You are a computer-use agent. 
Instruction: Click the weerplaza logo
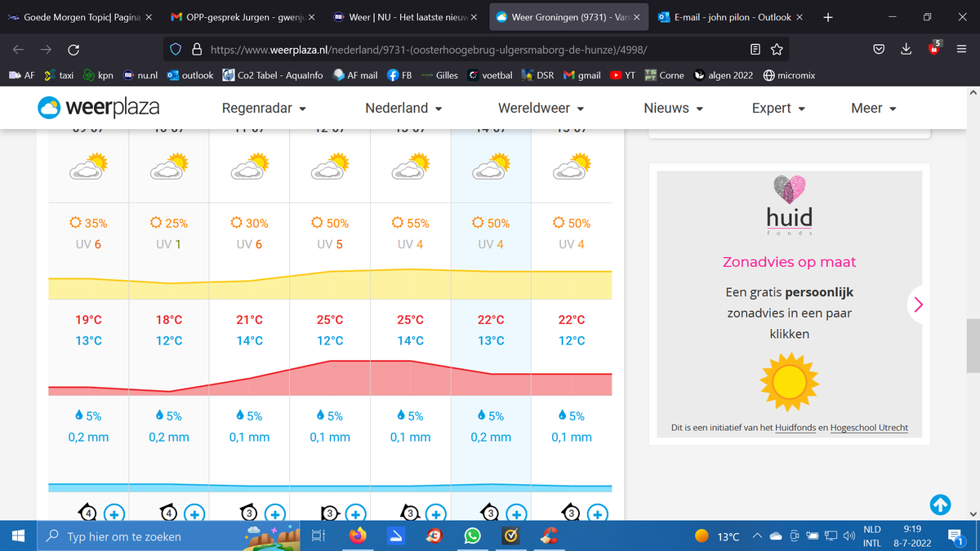pyautogui.click(x=98, y=107)
